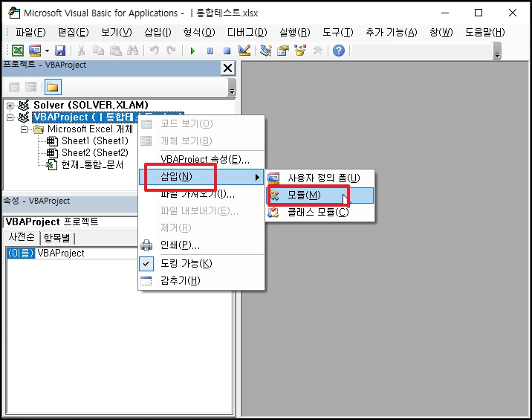Open the 형식(O) menu
The height and width of the screenshot is (420, 532).
click(x=199, y=32)
